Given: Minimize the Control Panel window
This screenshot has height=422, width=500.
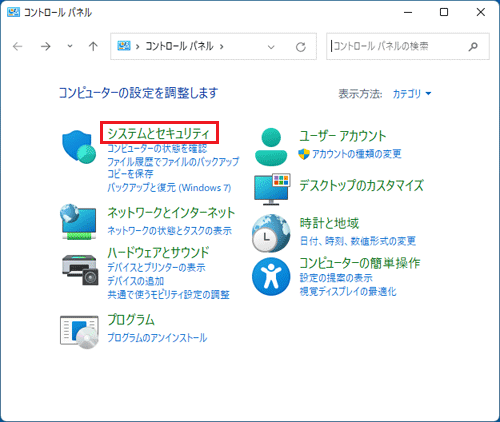Looking at the screenshot, I should pyautogui.click(x=408, y=12).
